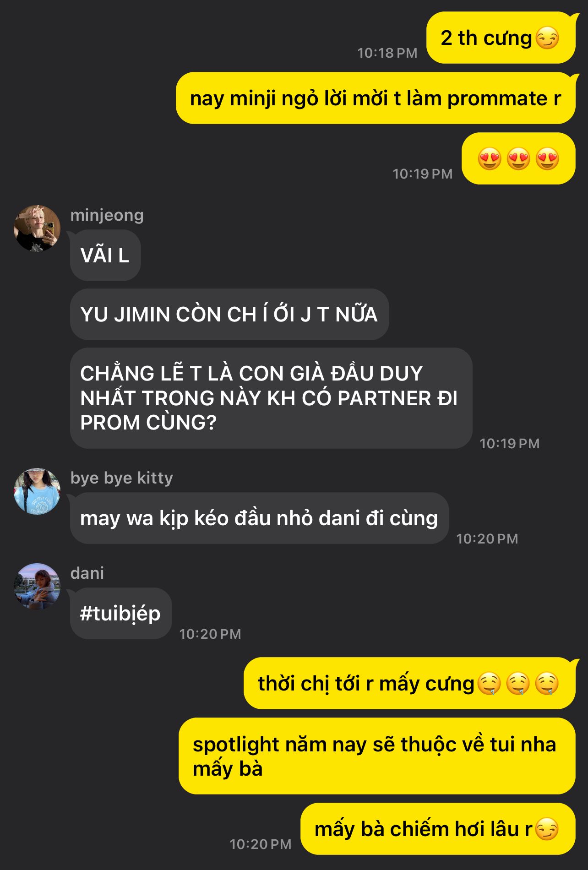Tap the #tuibịép hashtag message

(x=121, y=613)
